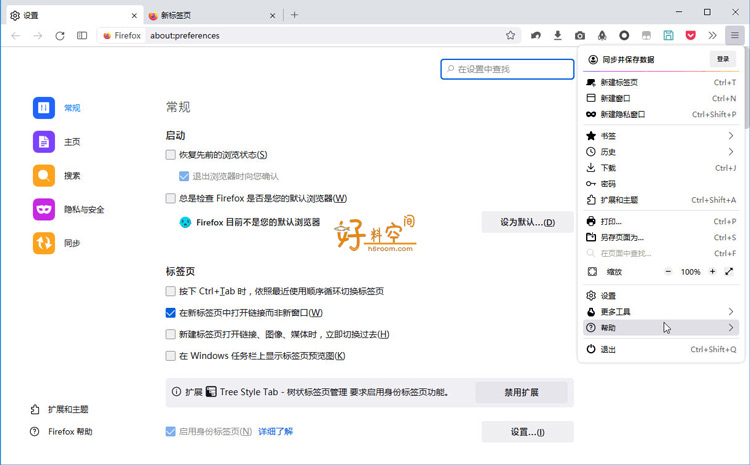Click the back navigation arrow
Screen dimensions: 750x465
point(16,35)
